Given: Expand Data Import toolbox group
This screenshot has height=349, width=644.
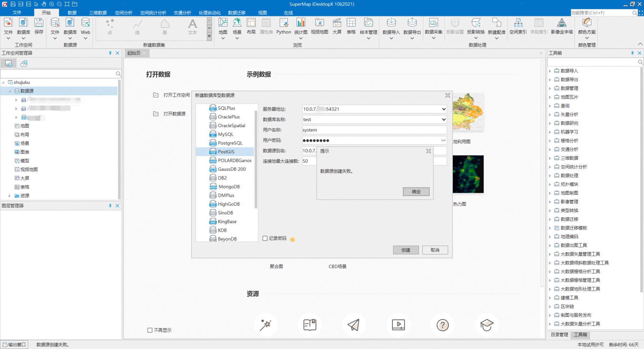Looking at the screenshot, I should click(x=550, y=71).
